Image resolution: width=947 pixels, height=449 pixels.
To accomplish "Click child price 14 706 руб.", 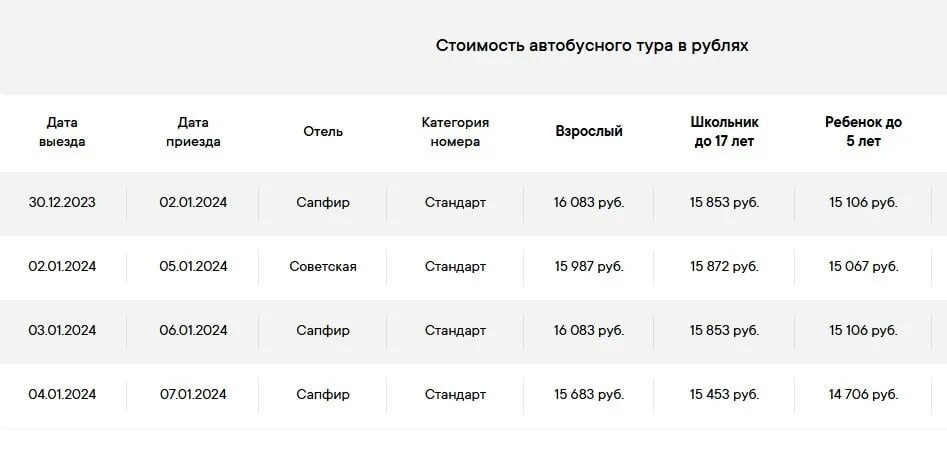I will point(864,395).
